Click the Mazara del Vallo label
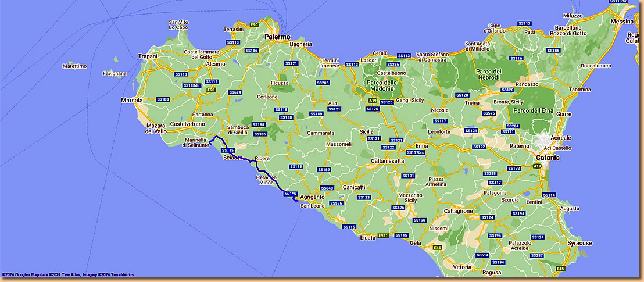Viewport: 644px width, 282px height. click(156, 128)
